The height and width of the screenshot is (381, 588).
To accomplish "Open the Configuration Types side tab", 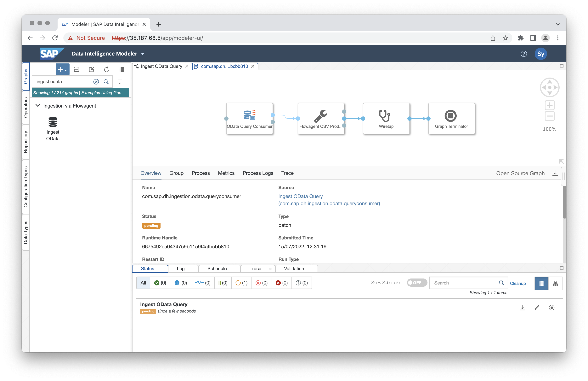I will pos(26,187).
